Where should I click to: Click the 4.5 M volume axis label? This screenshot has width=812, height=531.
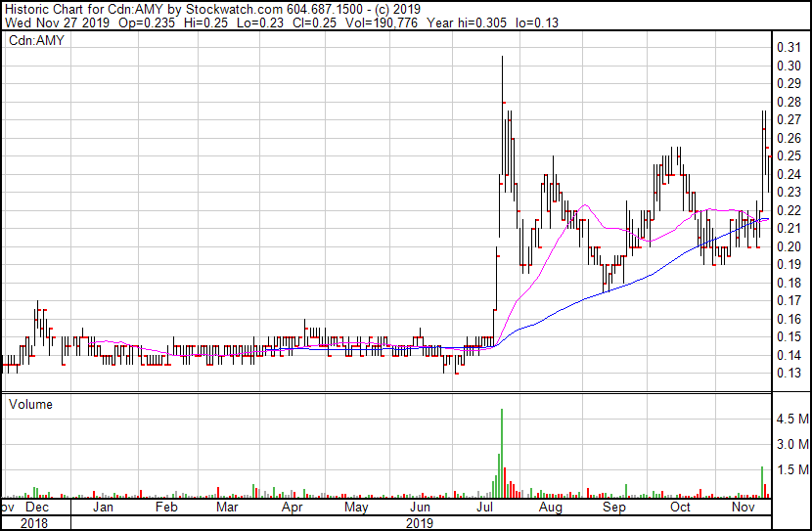(792, 419)
